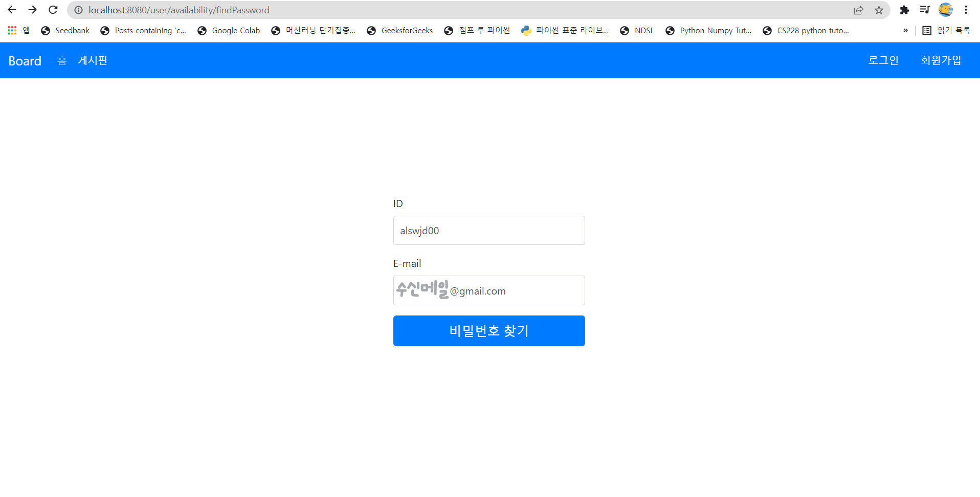Click the 'ID' label text
980x497 pixels.
pos(398,204)
